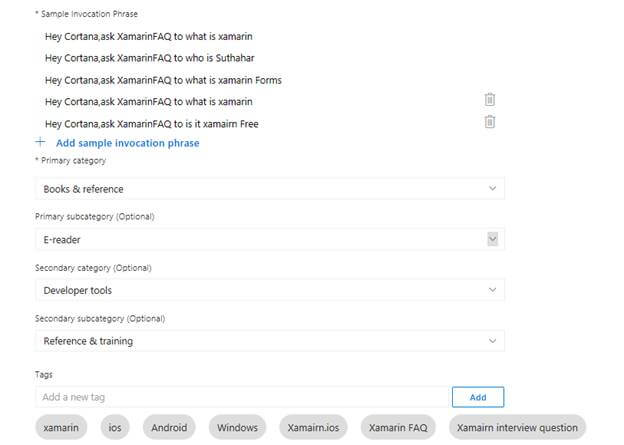Click the "who is Suthahar" phrase
Screen dimensions: 624x445
coord(150,58)
